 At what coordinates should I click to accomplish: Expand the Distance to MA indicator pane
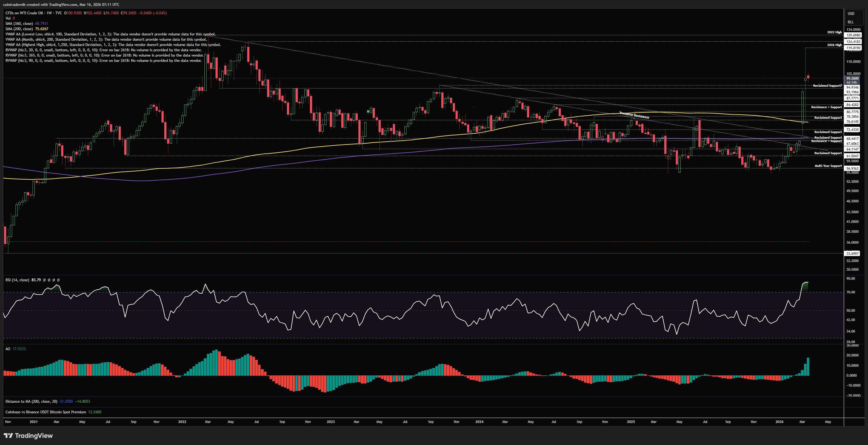[31, 401]
